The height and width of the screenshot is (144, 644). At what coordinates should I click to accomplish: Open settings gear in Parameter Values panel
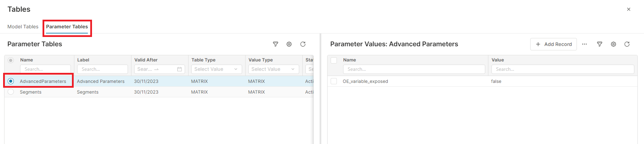pyautogui.click(x=614, y=44)
